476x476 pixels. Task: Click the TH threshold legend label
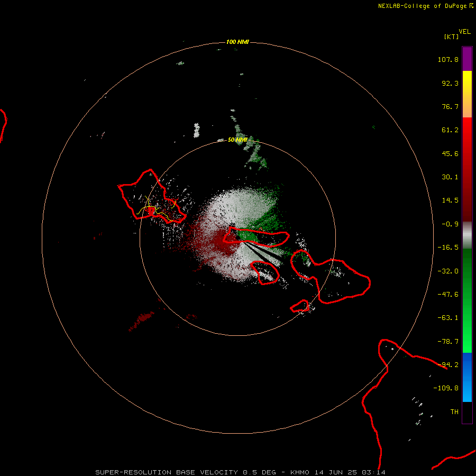[x=454, y=412]
